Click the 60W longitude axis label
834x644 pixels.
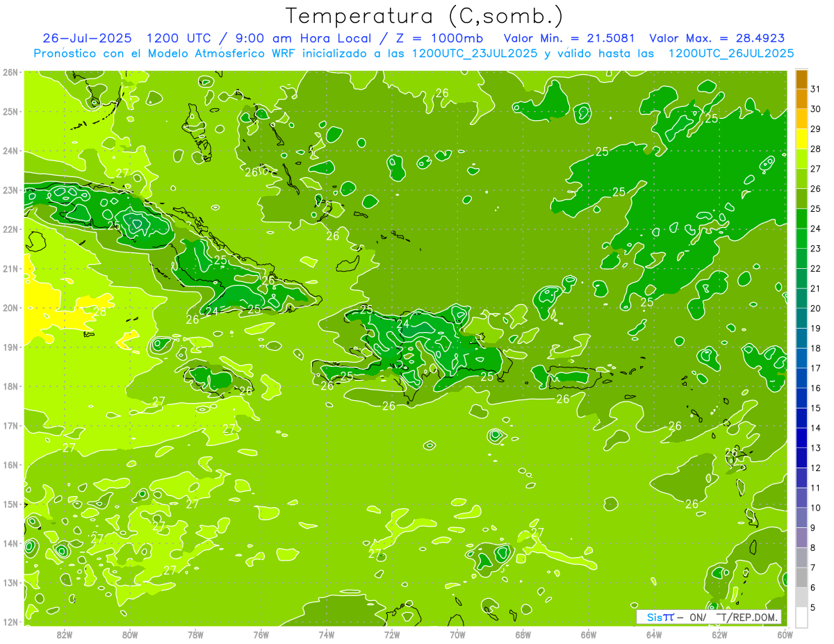click(785, 634)
